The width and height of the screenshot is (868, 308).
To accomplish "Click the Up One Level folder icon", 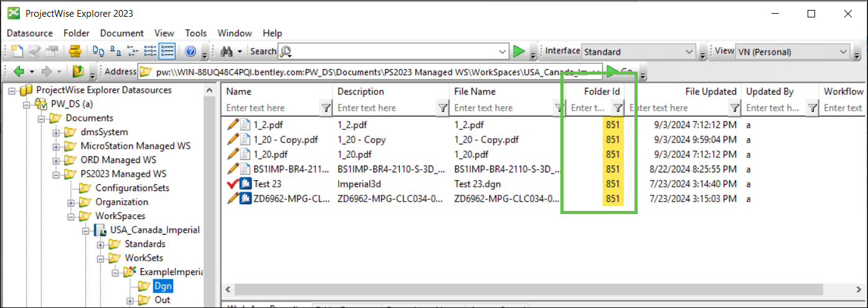I will pyautogui.click(x=78, y=72).
